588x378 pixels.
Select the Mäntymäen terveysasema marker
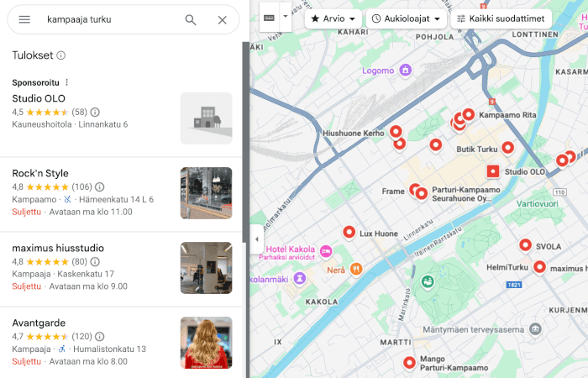click(536, 329)
